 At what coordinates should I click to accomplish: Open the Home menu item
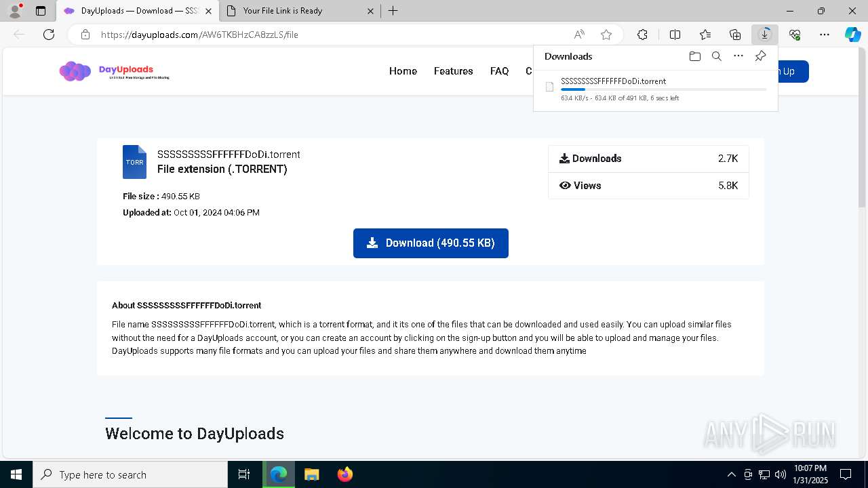pyautogui.click(x=403, y=71)
